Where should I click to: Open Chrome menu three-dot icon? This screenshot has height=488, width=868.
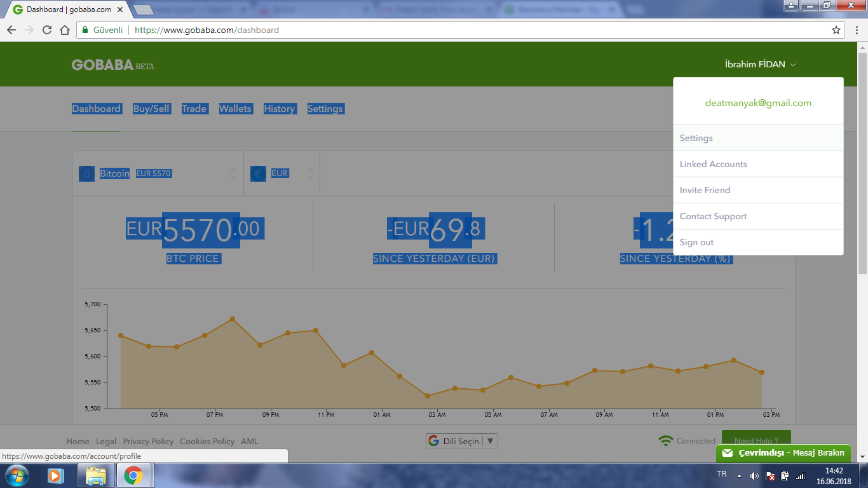pyautogui.click(x=855, y=30)
